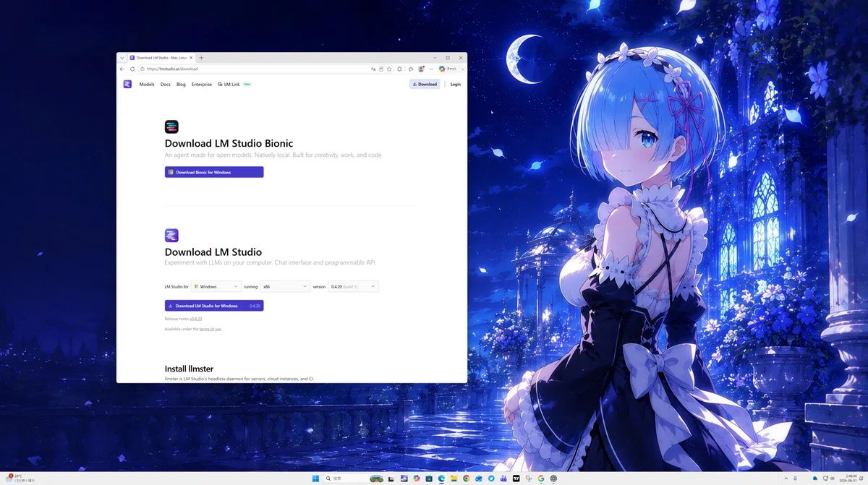Click the LM Studio logo in the site header

pos(127,84)
